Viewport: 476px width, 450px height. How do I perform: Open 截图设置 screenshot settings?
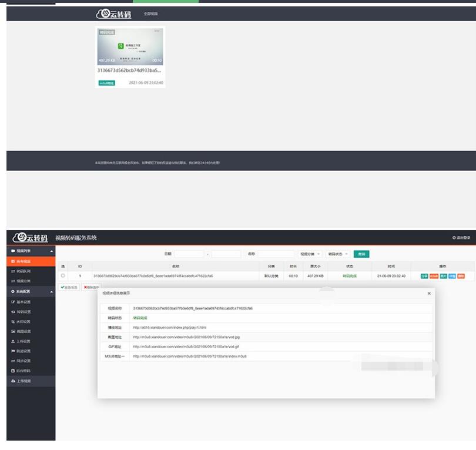[24, 331]
